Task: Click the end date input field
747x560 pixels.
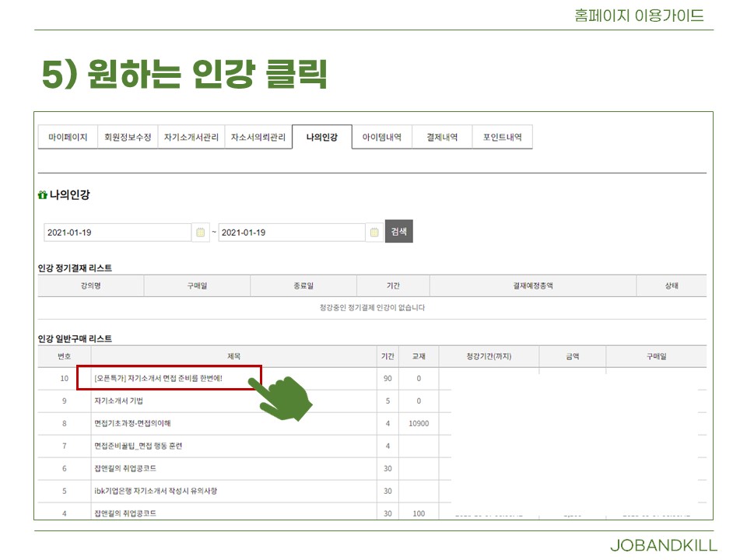Action: 291,233
